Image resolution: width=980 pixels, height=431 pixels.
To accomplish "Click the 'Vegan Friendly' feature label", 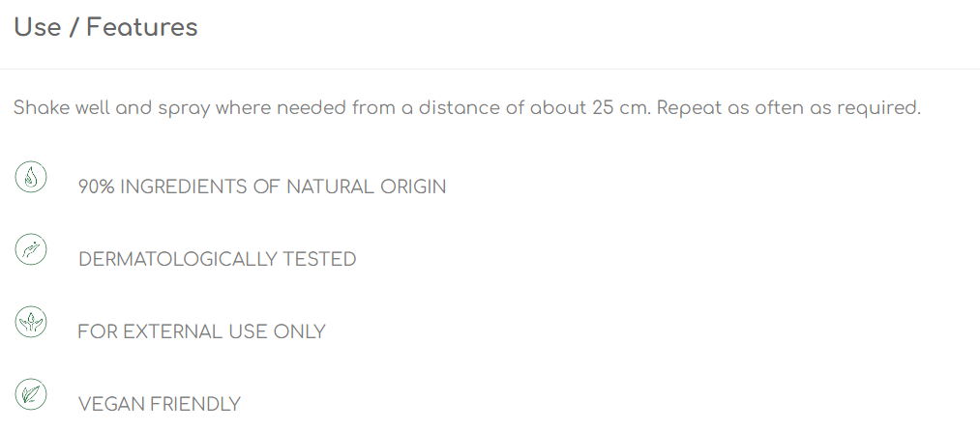I will 159,404.
